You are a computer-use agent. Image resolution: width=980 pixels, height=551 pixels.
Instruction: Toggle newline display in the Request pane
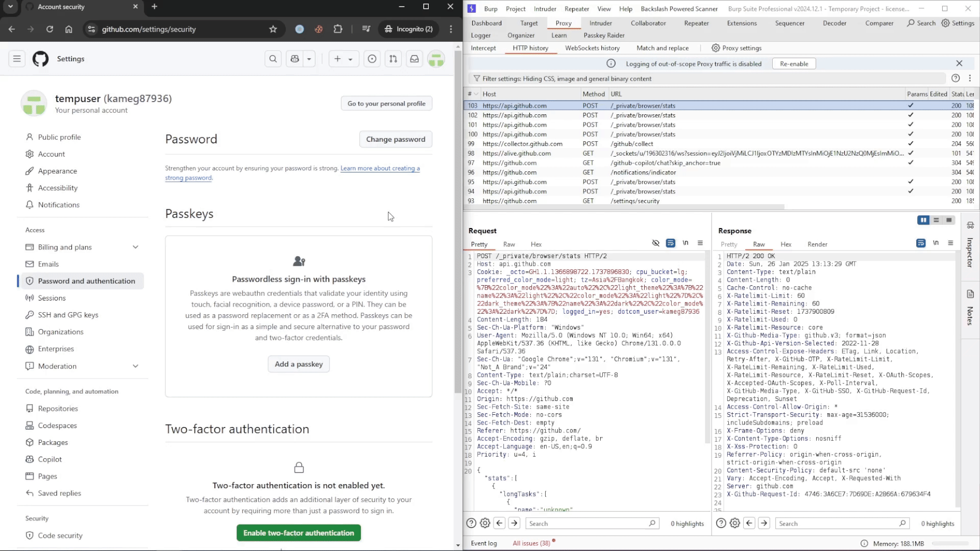[685, 243]
